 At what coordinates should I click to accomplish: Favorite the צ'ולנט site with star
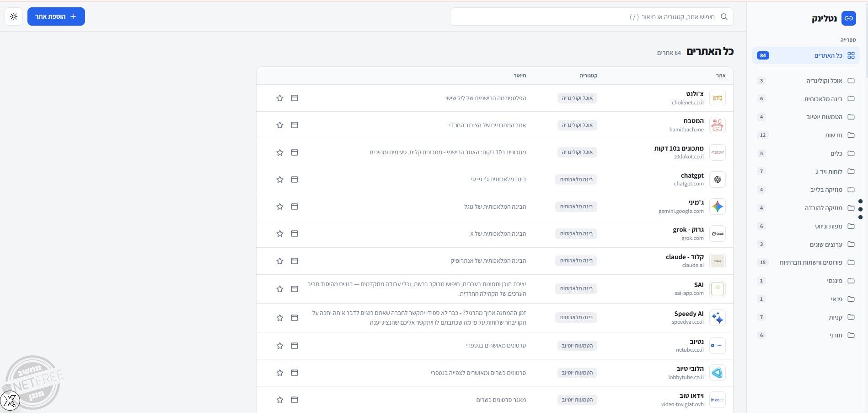click(x=280, y=98)
